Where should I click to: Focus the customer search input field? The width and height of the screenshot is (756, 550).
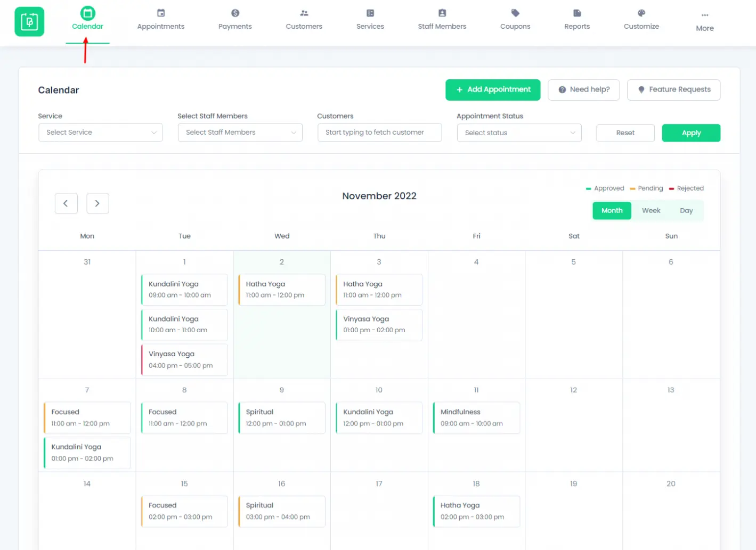click(x=380, y=133)
